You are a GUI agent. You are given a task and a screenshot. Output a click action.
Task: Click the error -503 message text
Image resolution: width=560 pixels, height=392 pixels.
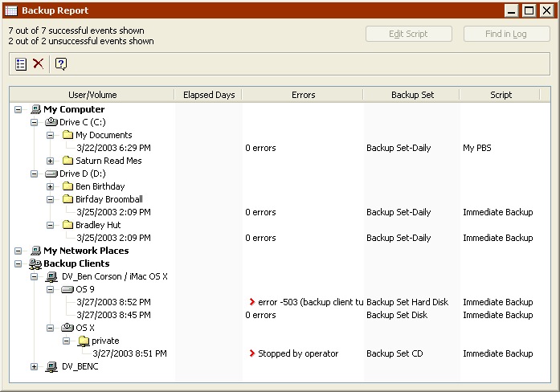[x=310, y=302]
